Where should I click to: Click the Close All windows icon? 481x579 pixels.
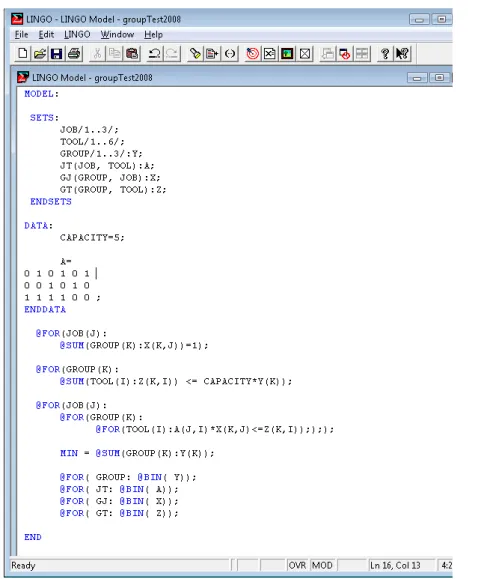coord(345,54)
